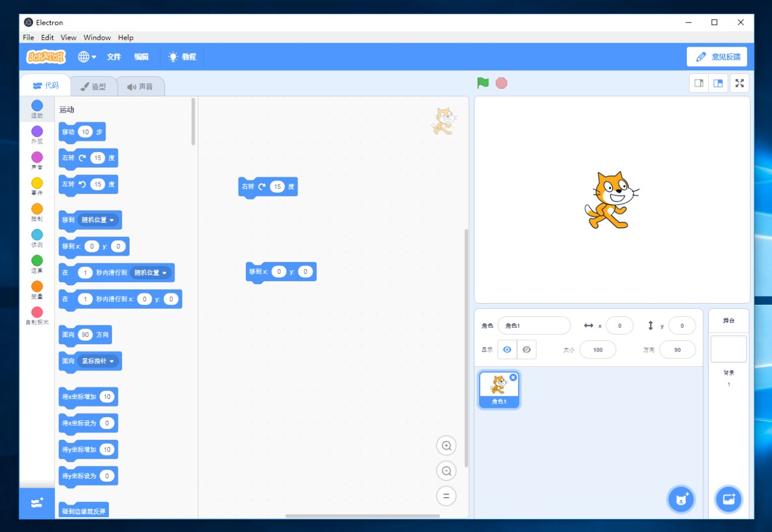Click the sprite y position field
This screenshot has width=772, height=532.
pyautogui.click(x=682, y=325)
